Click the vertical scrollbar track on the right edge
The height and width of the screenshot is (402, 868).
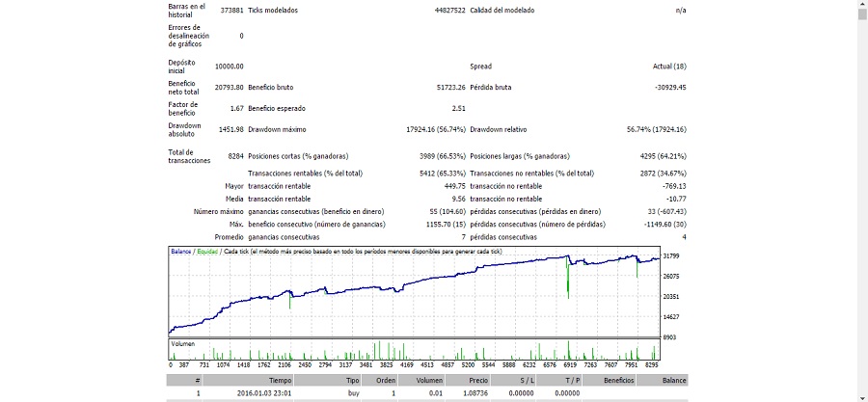[861, 193]
